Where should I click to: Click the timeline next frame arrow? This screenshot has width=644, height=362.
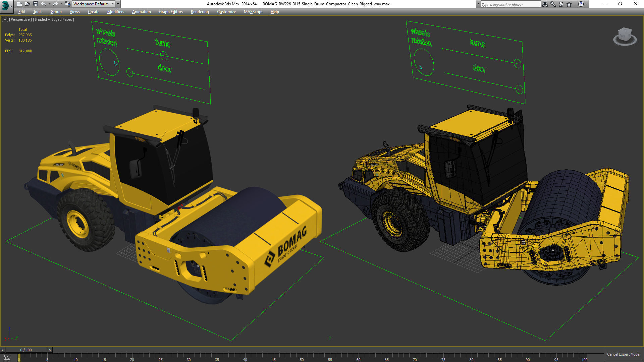50,350
